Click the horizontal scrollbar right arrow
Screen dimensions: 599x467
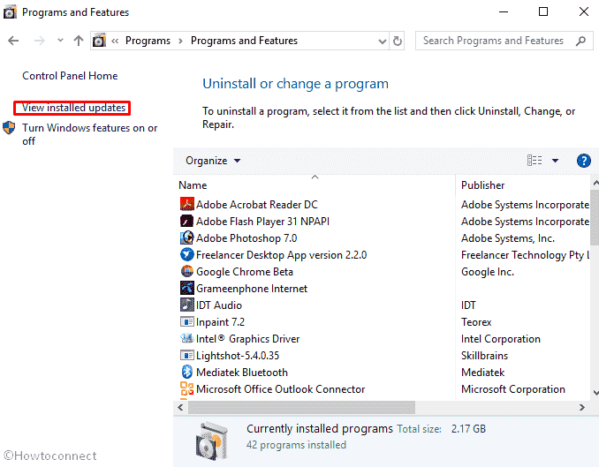pos(582,407)
